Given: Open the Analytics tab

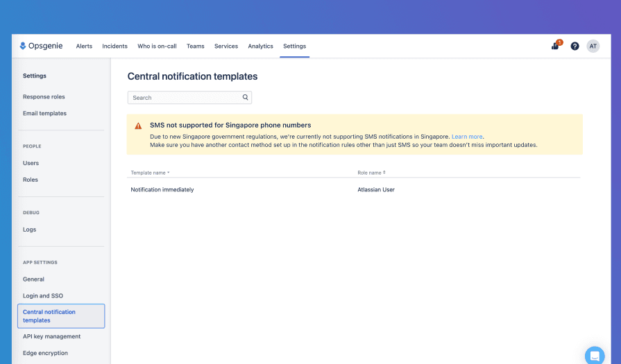Looking at the screenshot, I should click(x=261, y=46).
